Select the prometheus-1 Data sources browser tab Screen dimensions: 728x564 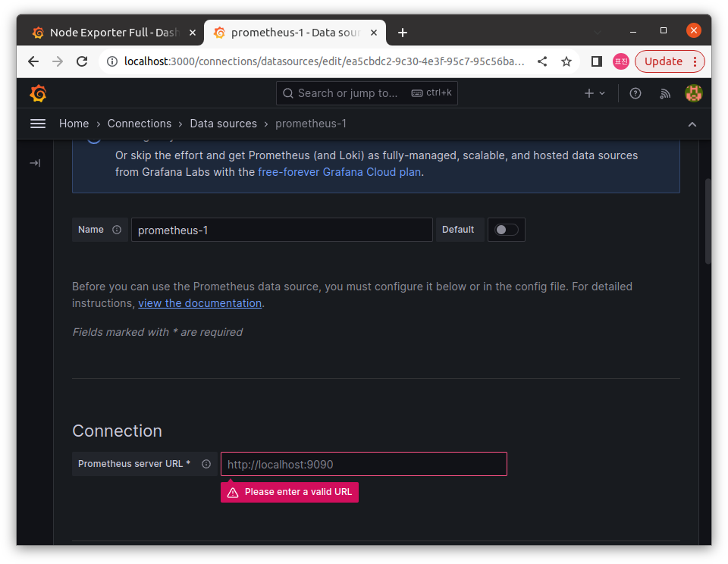[x=293, y=33]
